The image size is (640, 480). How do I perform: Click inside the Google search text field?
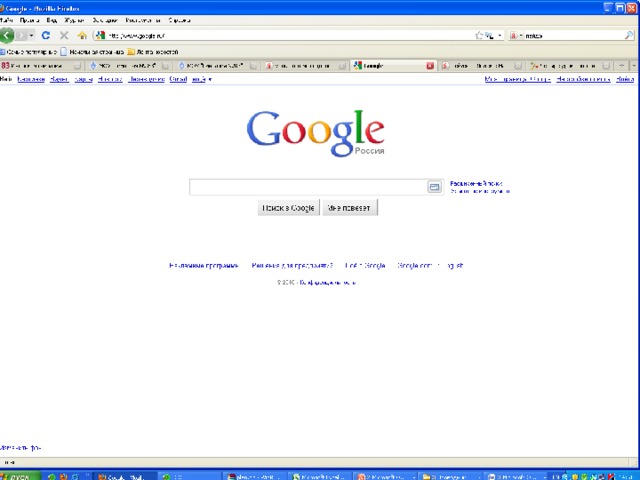coord(308,187)
